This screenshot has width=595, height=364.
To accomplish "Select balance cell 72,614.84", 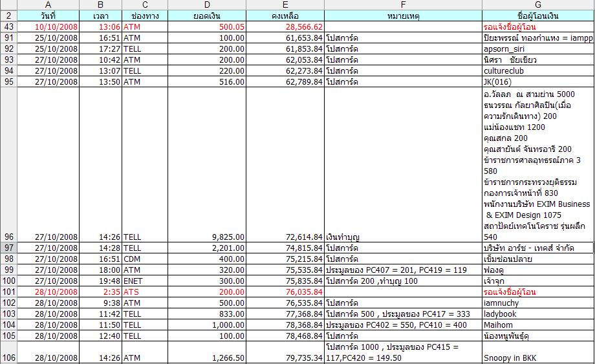I will [285, 165].
